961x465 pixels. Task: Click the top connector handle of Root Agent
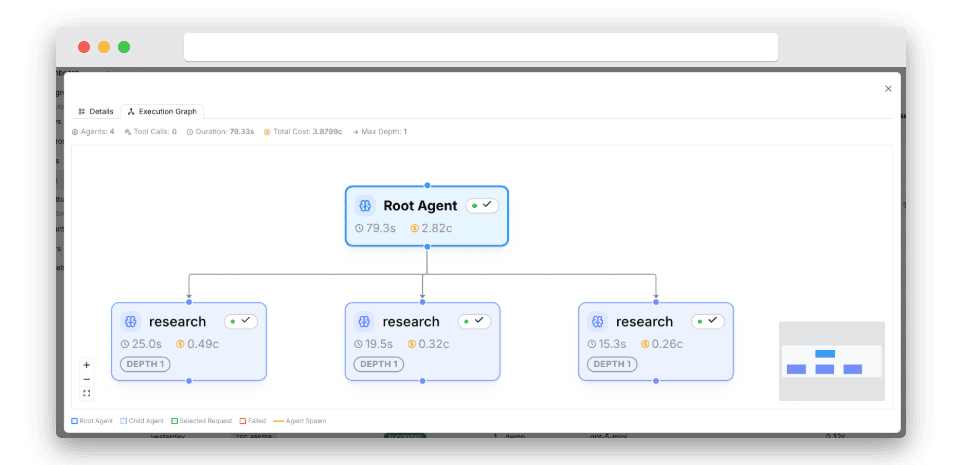(x=427, y=186)
